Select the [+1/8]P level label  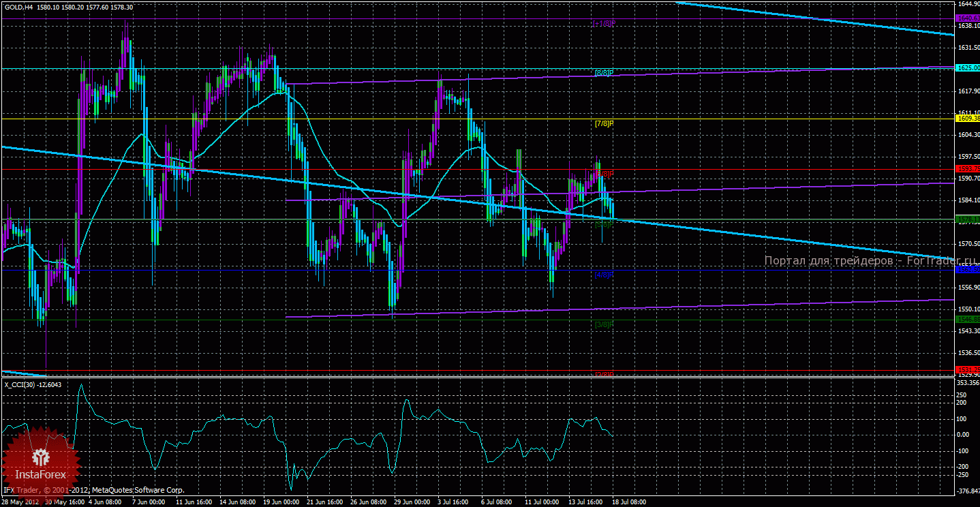pyautogui.click(x=604, y=22)
